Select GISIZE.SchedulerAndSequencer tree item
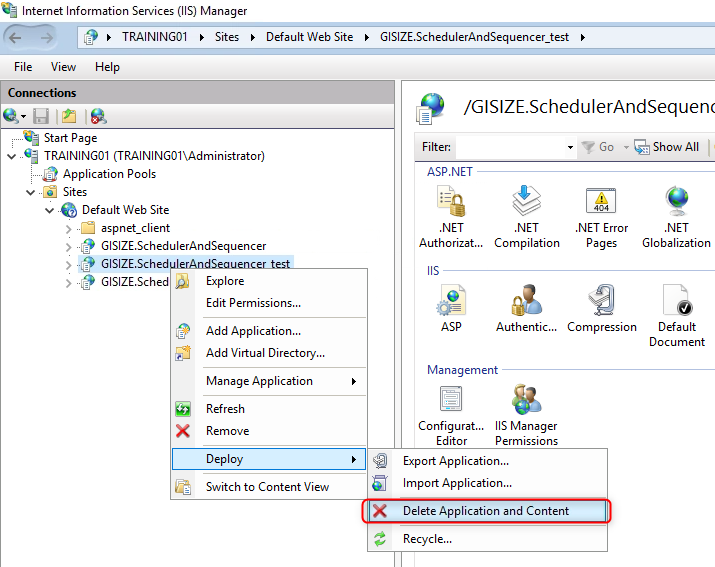 click(x=183, y=246)
